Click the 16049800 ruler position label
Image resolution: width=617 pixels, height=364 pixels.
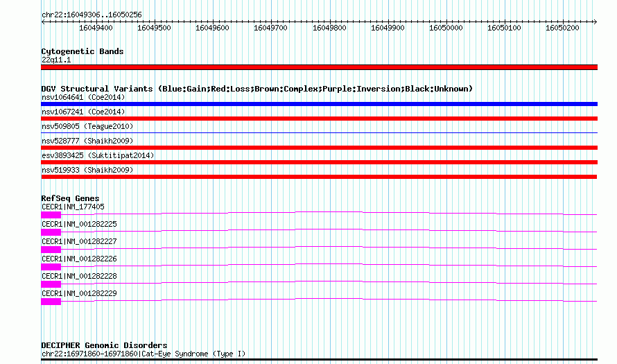point(329,28)
